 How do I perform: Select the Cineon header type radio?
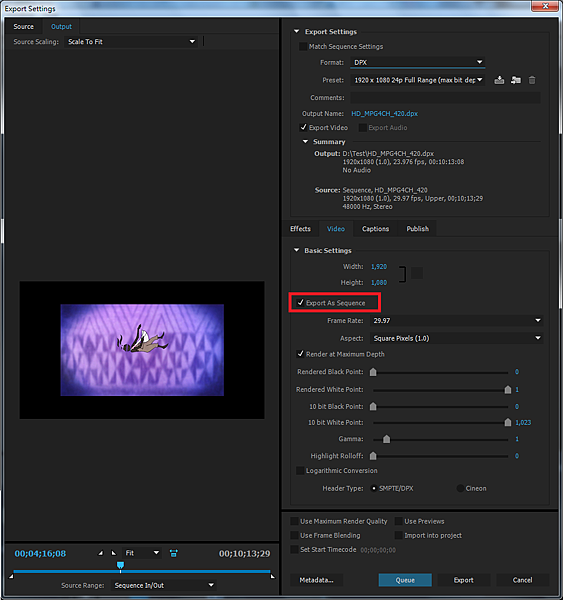click(460, 488)
